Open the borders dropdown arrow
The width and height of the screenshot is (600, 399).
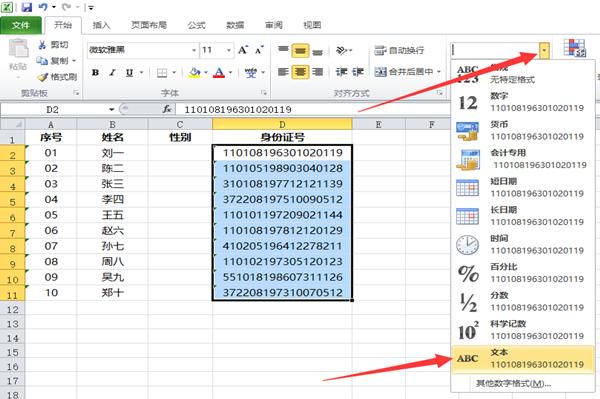click(174, 73)
